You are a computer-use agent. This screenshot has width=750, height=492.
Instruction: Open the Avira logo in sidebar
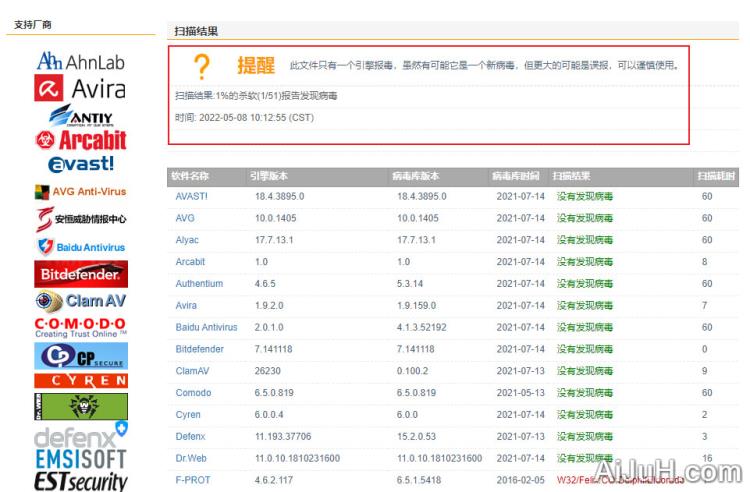[81, 89]
